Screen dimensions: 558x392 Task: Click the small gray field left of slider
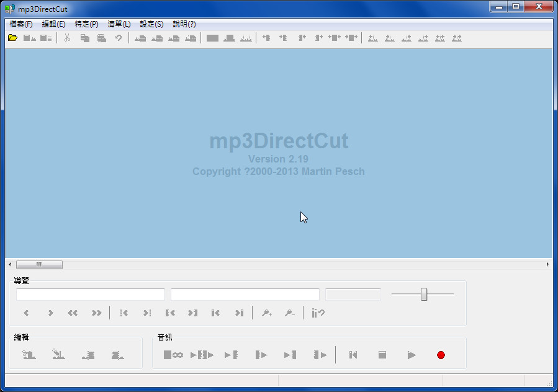pos(353,295)
